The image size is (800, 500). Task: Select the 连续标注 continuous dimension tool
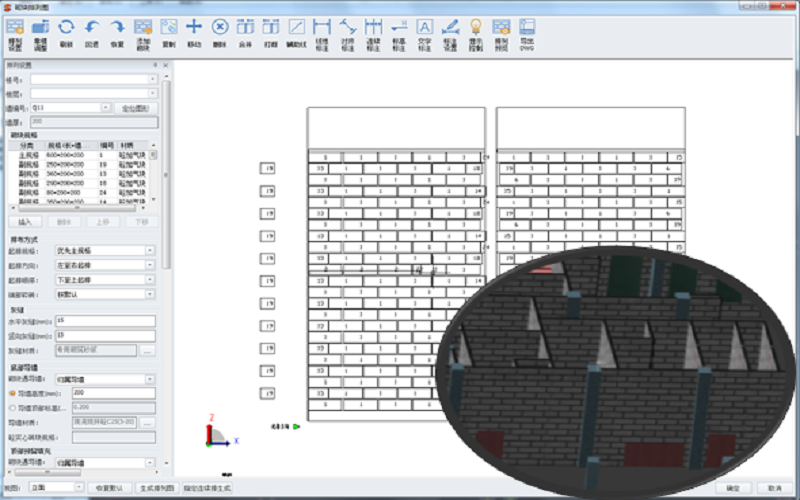[x=373, y=35]
